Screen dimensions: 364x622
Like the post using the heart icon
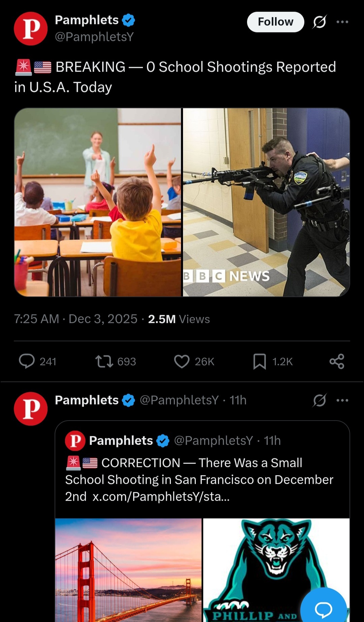pyautogui.click(x=182, y=362)
